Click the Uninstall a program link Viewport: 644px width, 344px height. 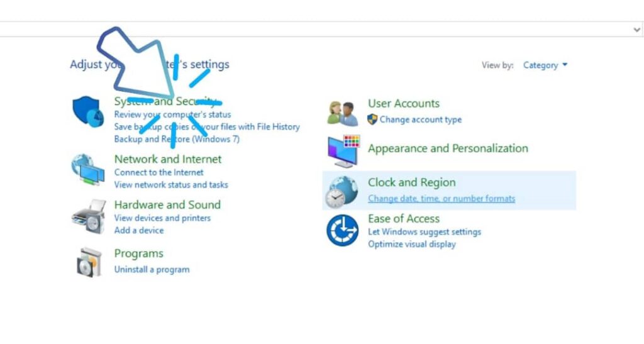click(152, 270)
